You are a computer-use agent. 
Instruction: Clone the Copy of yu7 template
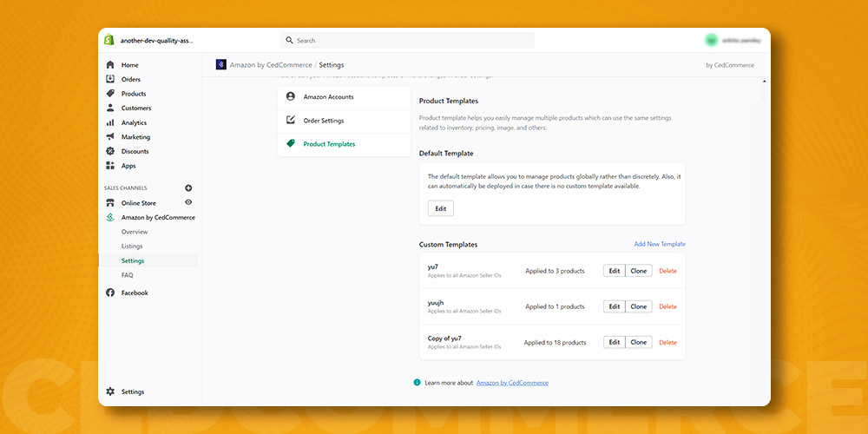[638, 342]
